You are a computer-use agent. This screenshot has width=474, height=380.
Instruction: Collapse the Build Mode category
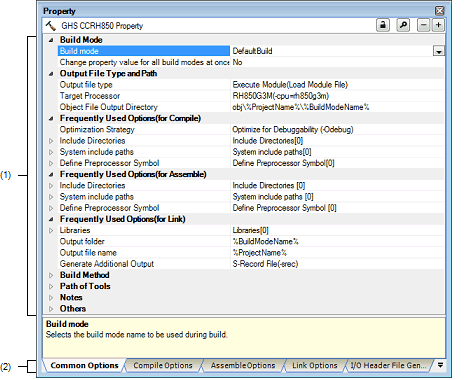click(x=51, y=40)
